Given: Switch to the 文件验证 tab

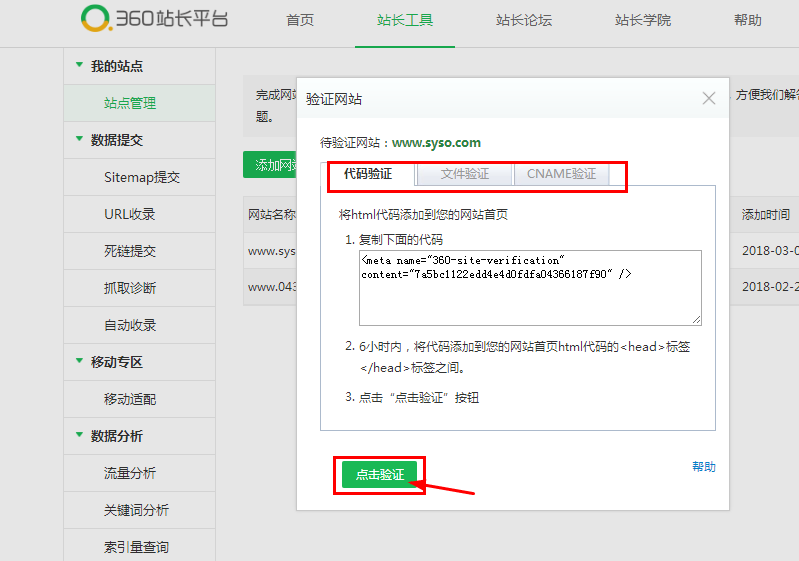Looking at the screenshot, I should tap(464, 174).
